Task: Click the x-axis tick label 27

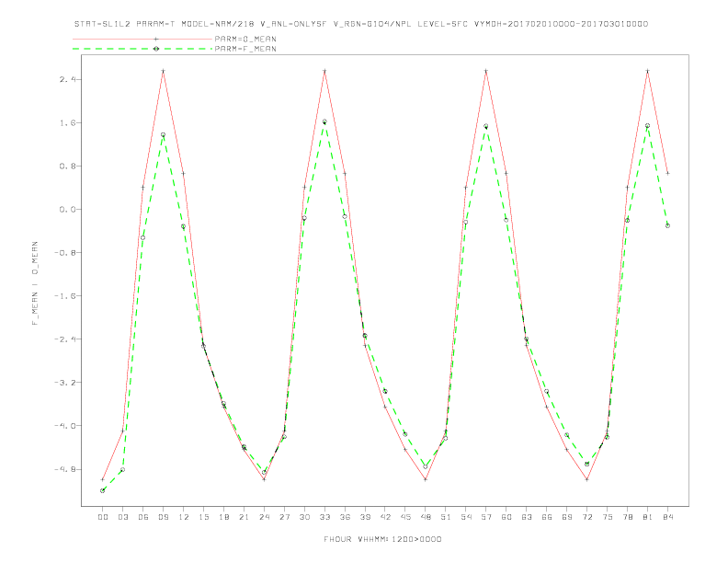Action: point(285,517)
